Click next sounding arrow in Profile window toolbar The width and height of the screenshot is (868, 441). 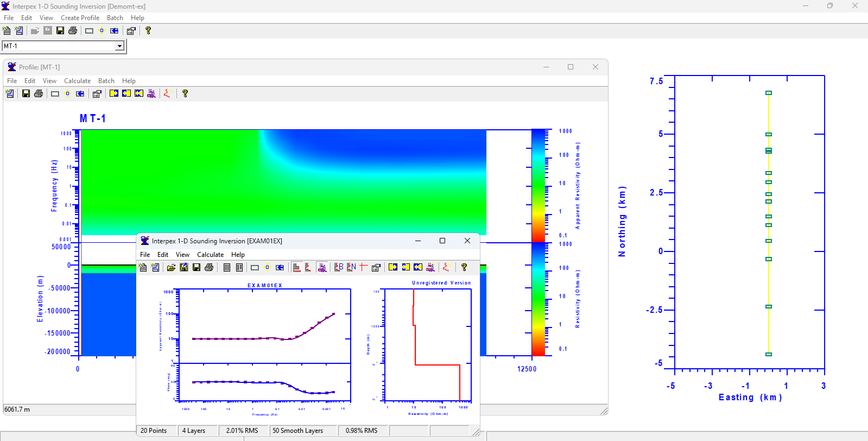click(114, 94)
